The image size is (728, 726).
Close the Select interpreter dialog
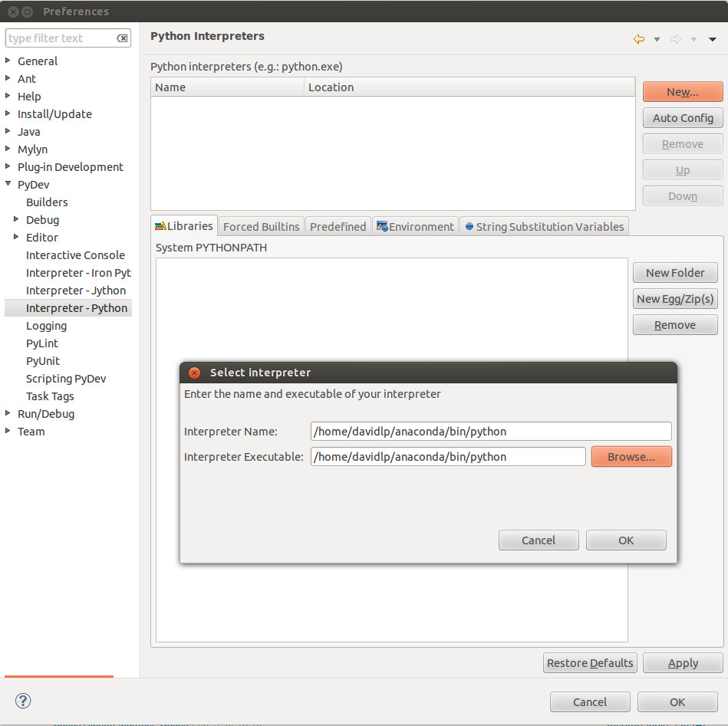(x=195, y=373)
